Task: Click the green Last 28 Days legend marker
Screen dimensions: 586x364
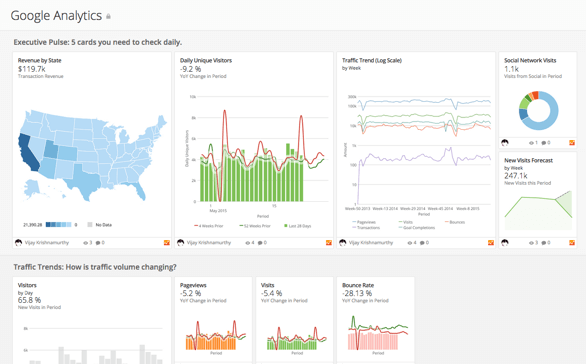Action: [x=286, y=226]
